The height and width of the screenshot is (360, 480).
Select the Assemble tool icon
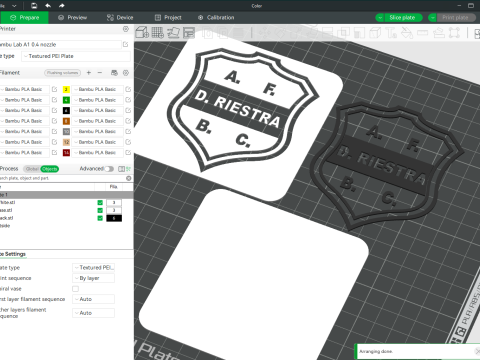[439, 33]
